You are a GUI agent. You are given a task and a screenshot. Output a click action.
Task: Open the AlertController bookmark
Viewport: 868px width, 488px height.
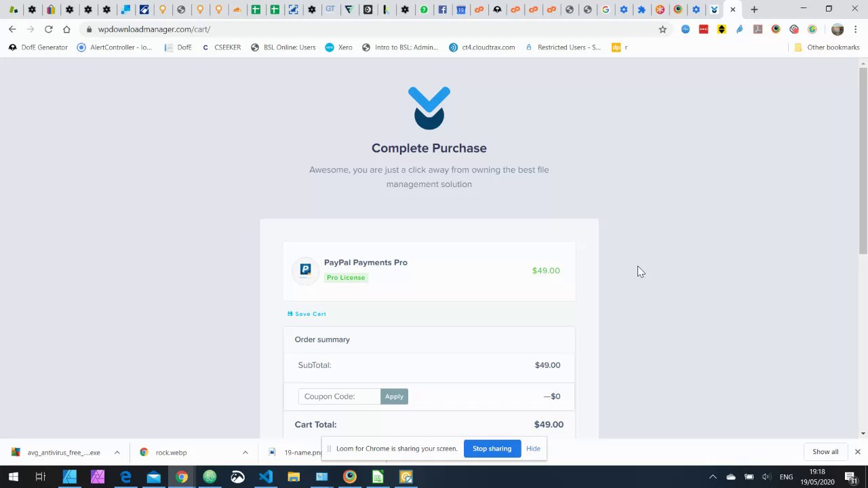[x=115, y=47]
